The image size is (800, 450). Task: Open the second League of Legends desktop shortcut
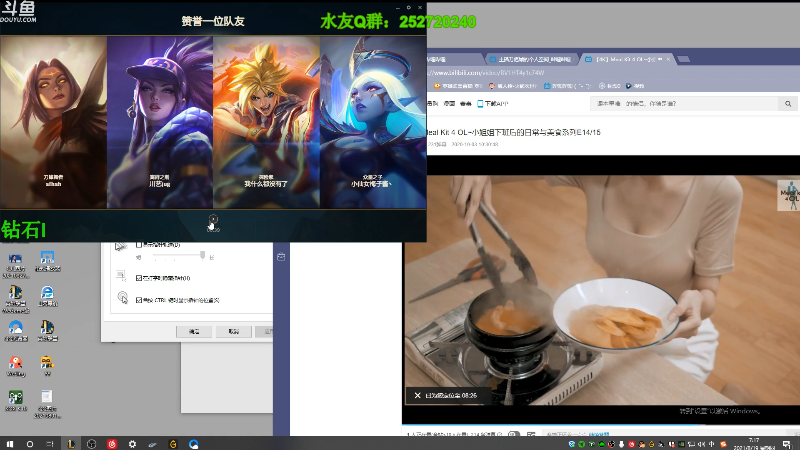[47, 331]
